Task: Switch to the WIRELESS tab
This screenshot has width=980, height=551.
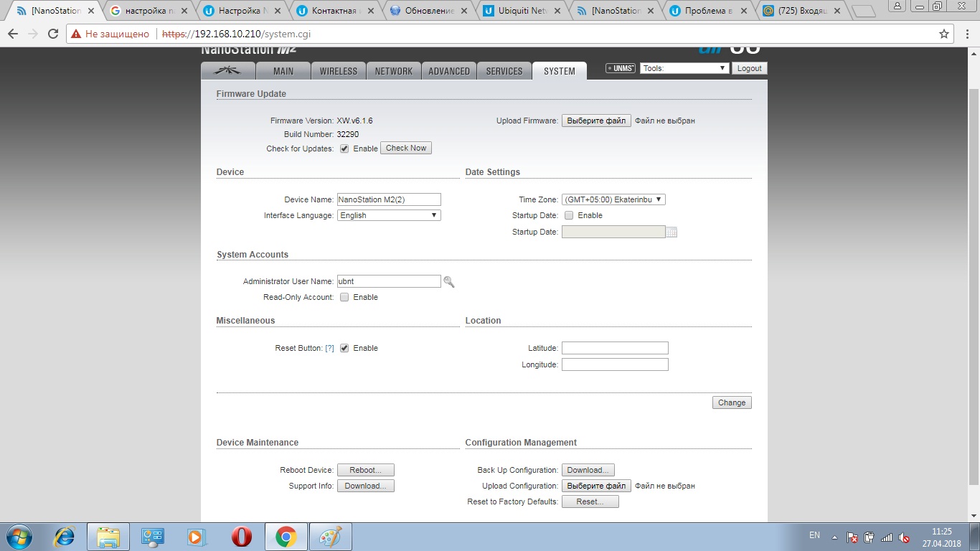Action: 338,70
